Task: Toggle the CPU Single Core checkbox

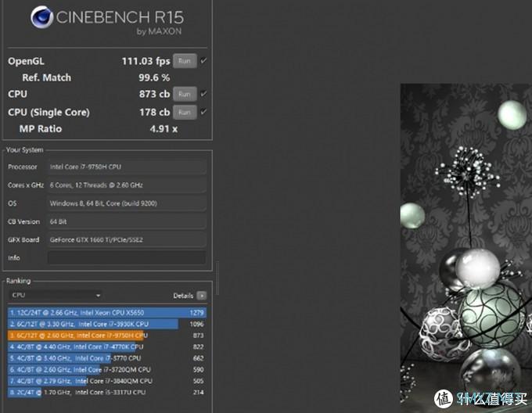Action: 203,112
